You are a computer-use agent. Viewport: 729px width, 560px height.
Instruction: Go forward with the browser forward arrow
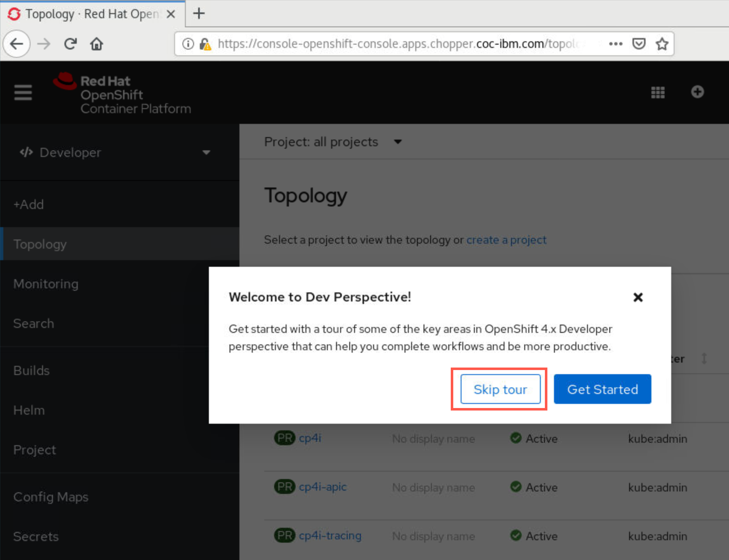click(x=44, y=44)
